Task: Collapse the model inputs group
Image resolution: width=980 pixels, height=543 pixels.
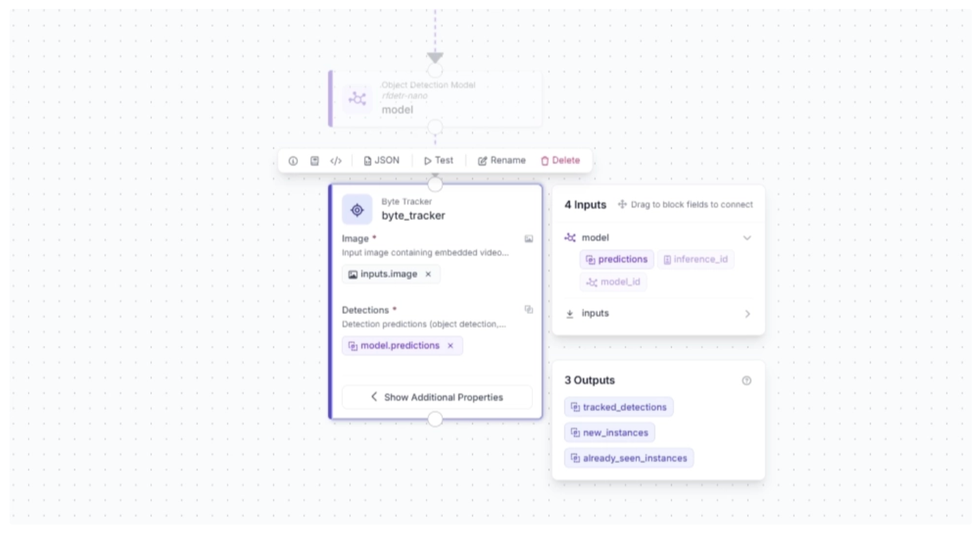Action: 747,238
